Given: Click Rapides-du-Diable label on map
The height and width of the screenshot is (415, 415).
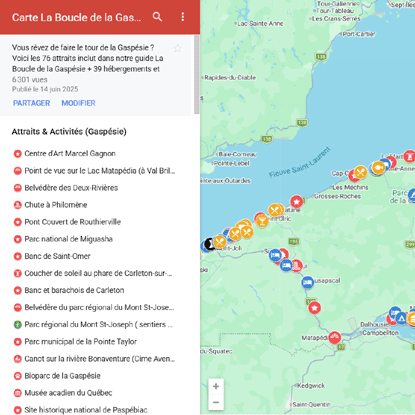Looking at the screenshot, I should pos(230,78).
